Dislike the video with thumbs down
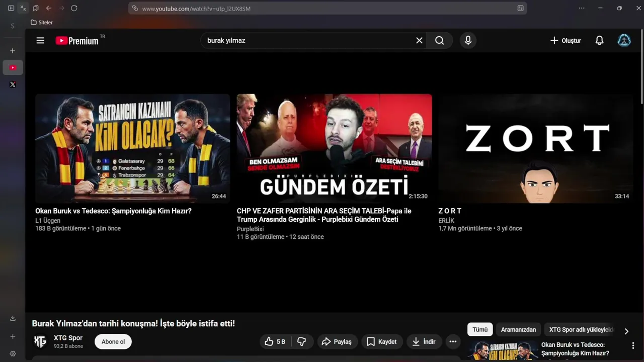 (x=302, y=342)
